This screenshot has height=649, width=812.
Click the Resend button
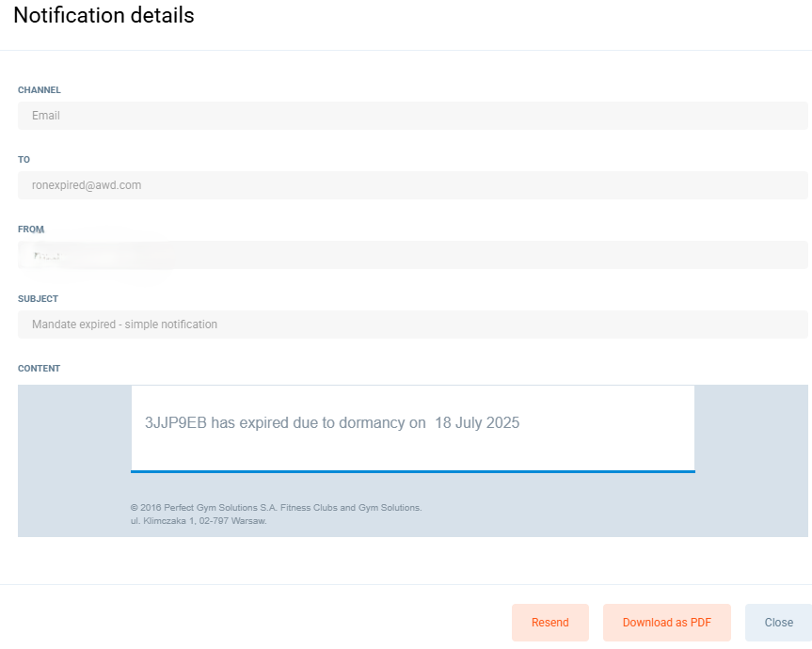tap(549, 623)
